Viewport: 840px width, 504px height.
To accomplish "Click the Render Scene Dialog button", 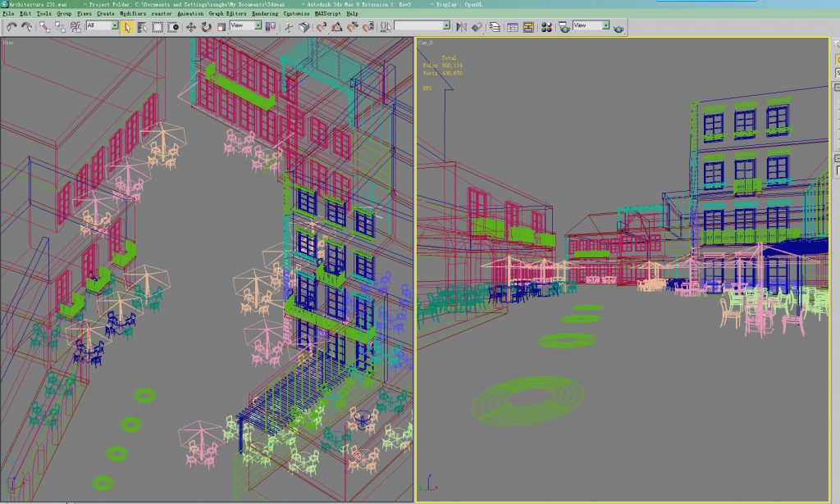I will pyautogui.click(x=564, y=27).
